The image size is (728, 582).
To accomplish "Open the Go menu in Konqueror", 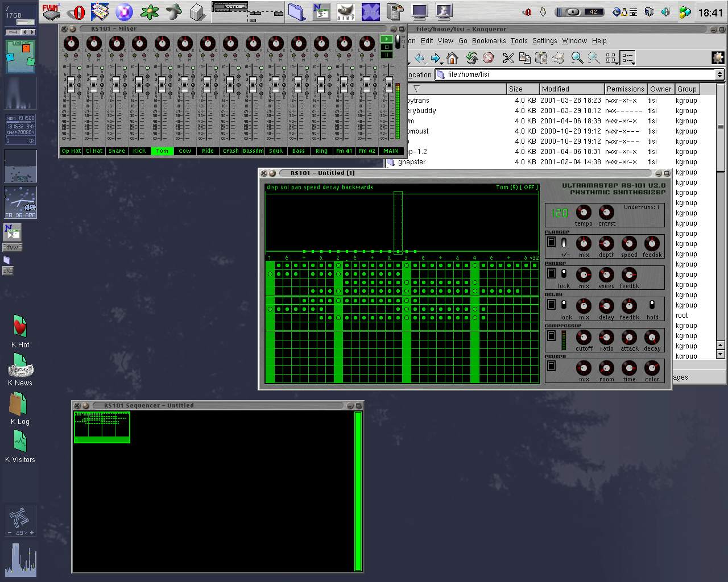I will pos(463,41).
